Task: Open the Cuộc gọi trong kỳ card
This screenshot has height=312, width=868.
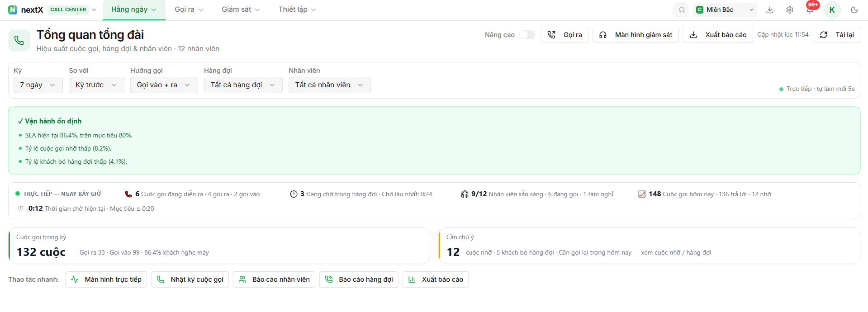Action: click(219, 245)
